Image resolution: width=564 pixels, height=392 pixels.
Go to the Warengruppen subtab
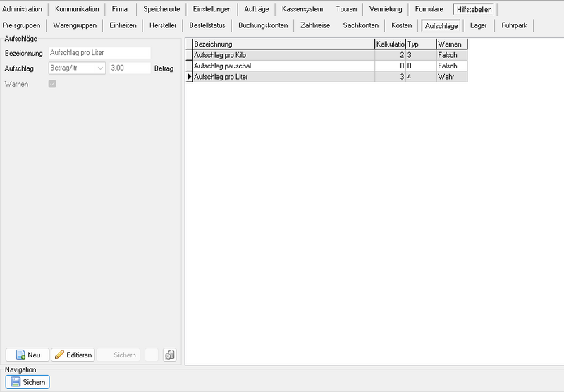(x=73, y=25)
